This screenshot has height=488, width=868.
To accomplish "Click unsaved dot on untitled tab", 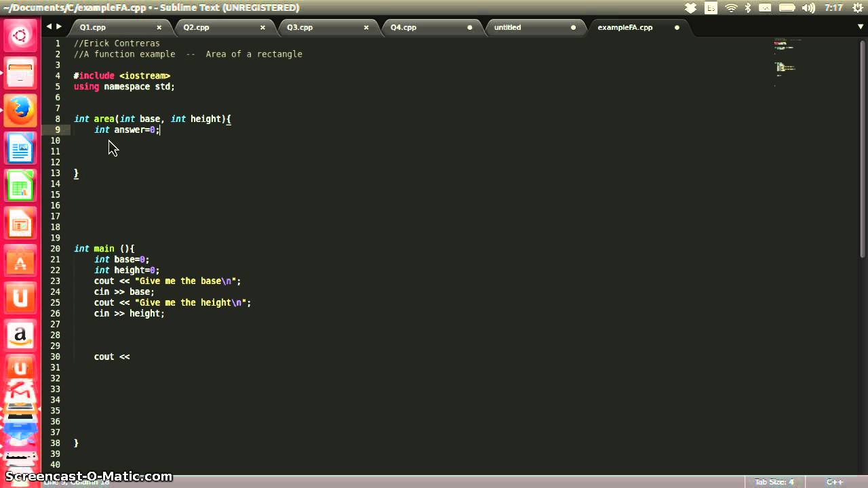I will [574, 28].
